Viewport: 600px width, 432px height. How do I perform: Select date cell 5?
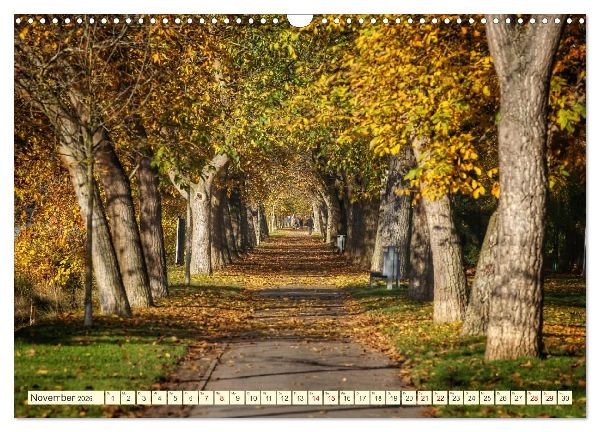[174, 398]
